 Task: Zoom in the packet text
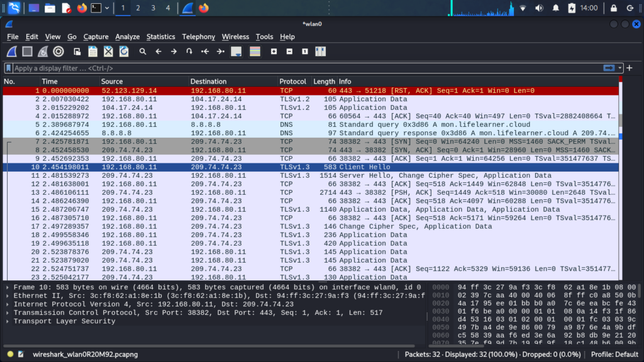click(x=274, y=52)
